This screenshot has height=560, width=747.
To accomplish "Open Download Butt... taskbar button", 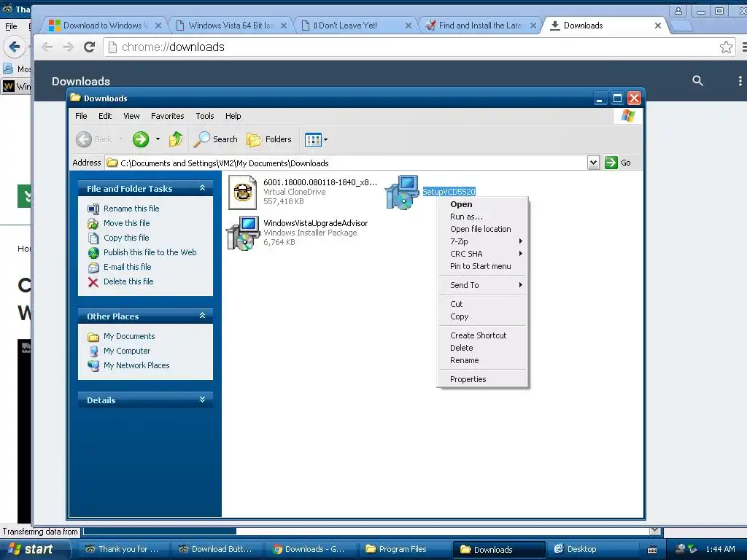I will coord(216,549).
